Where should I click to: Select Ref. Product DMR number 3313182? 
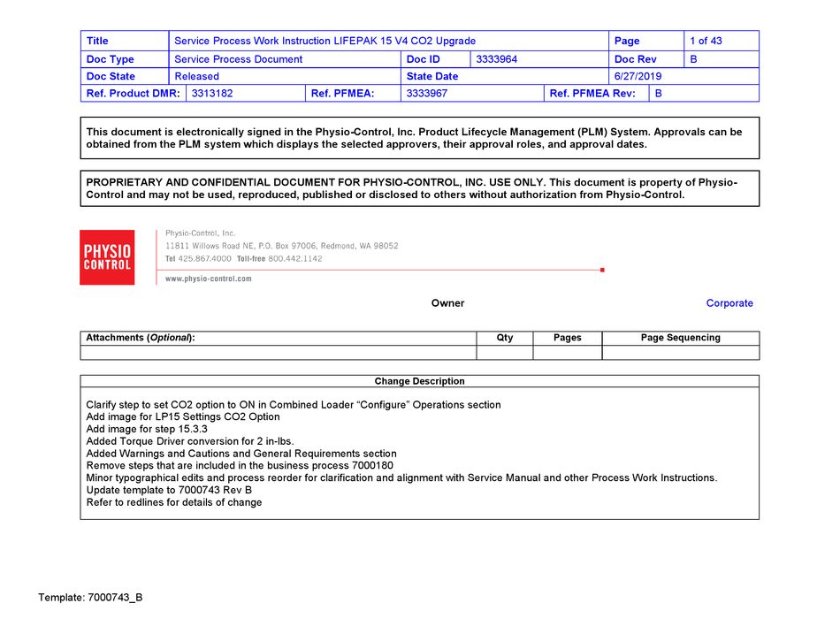point(212,93)
